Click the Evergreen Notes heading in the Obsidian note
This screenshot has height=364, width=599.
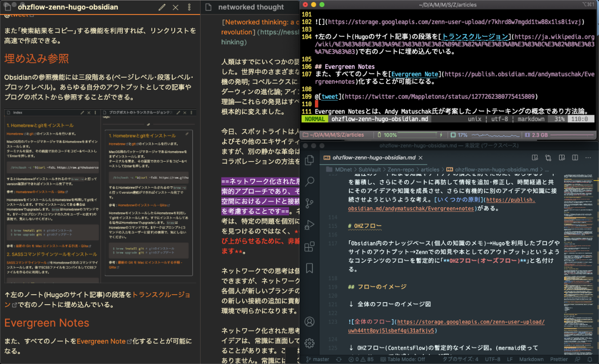[x=47, y=323]
